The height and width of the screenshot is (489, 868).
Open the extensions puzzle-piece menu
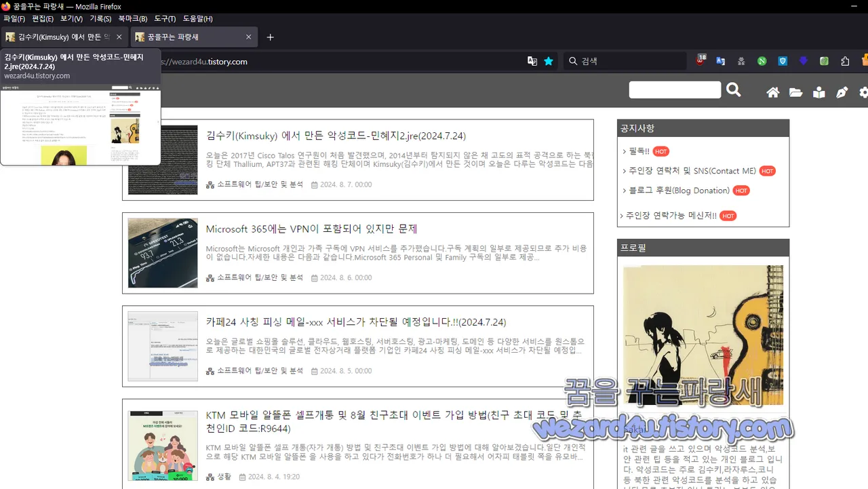[x=845, y=61]
